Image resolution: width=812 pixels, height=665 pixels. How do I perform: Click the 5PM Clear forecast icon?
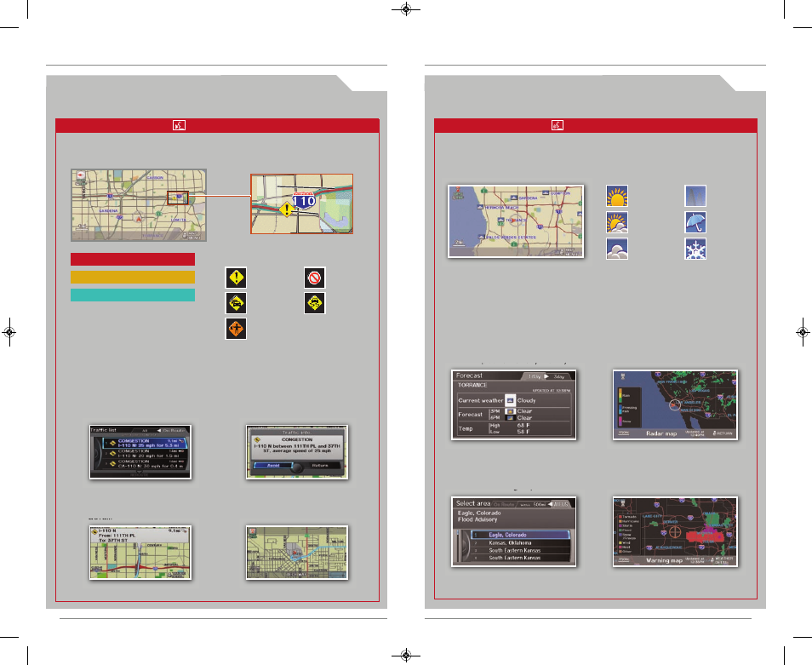[510, 411]
